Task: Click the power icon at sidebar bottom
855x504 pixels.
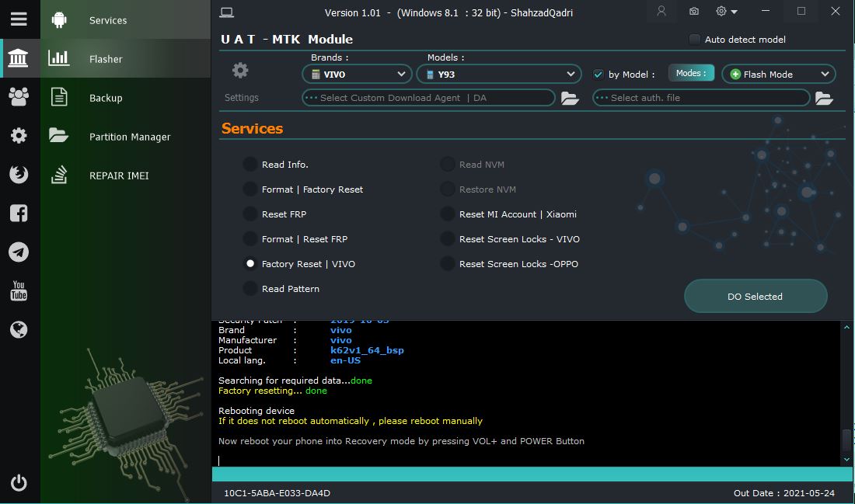Action: click(x=19, y=483)
